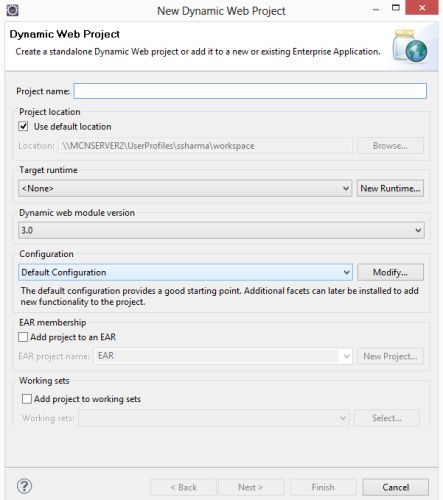This screenshot has height=500, width=443.
Task: Click the web project jar globe icon
Action: tap(410, 46)
